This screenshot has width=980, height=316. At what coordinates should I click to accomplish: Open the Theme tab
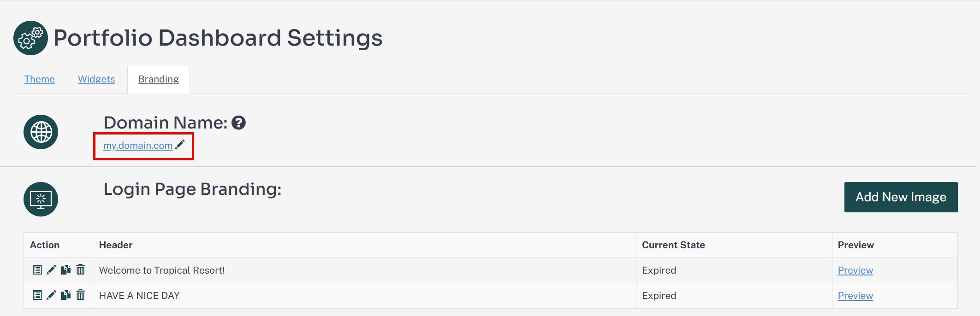pos(39,79)
